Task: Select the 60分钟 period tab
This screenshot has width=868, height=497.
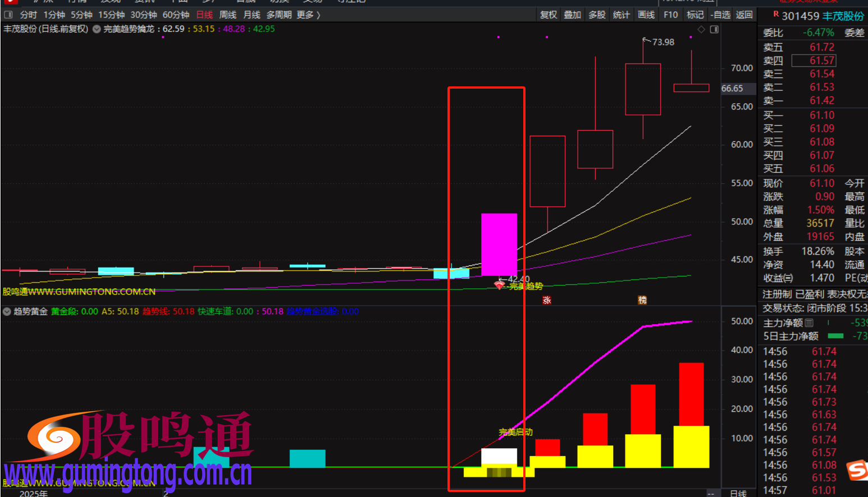Action: coord(176,15)
